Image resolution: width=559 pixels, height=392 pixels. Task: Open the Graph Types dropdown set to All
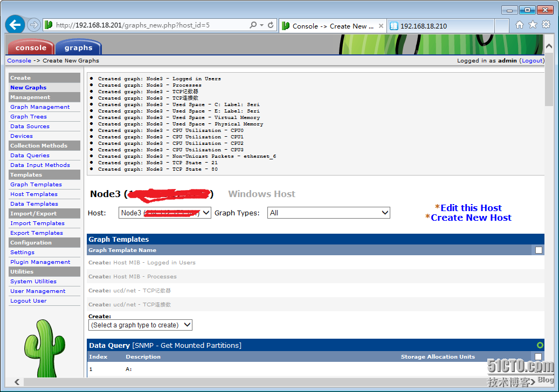(x=329, y=213)
